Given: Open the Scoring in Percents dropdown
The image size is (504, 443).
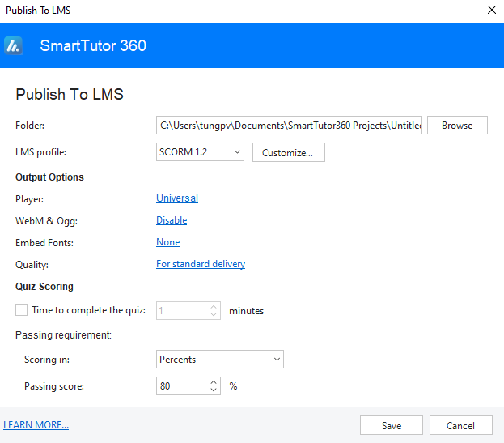Looking at the screenshot, I should (x=220, y=359).
